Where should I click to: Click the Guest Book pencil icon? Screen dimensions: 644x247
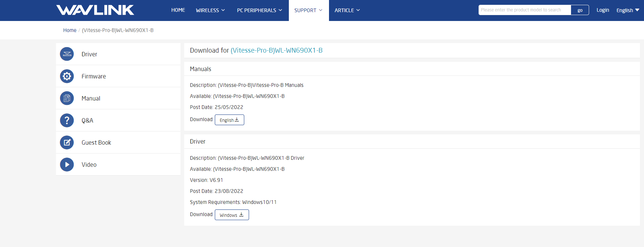[x=67, y=142]
